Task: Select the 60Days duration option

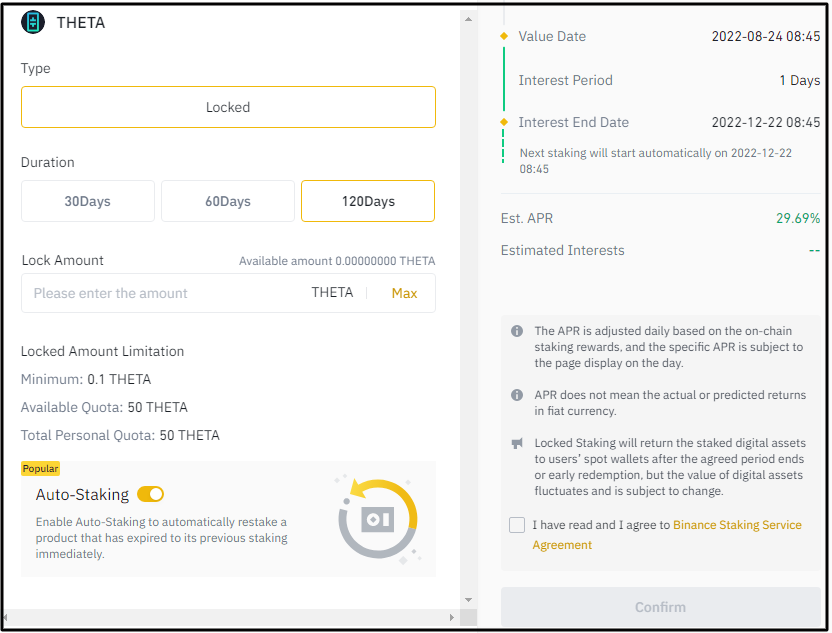Action: [228, 201]
